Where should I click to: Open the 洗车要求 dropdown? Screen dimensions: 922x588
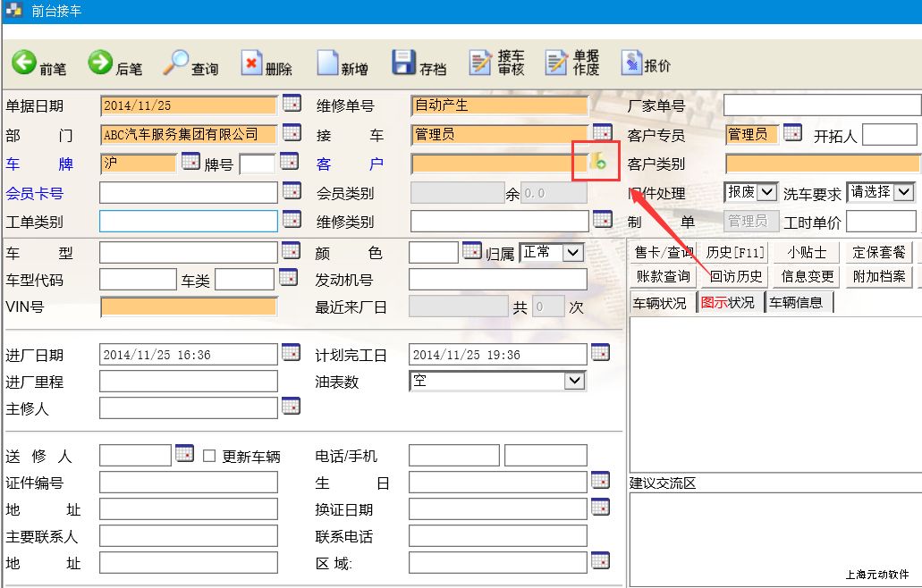coord(903,192)
